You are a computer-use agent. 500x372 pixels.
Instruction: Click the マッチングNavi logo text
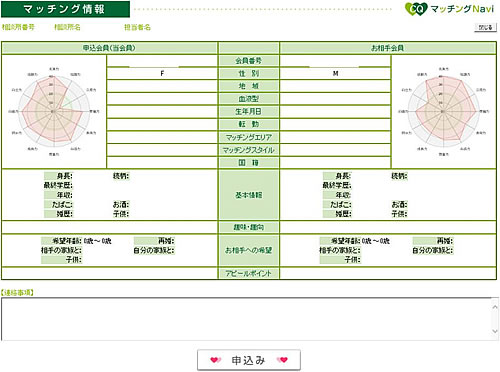462,9
